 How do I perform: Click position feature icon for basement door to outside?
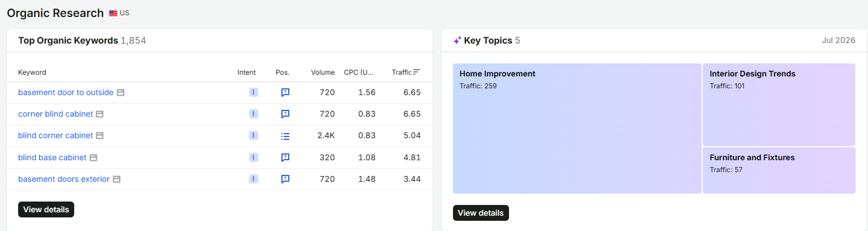tap(285, 92)
